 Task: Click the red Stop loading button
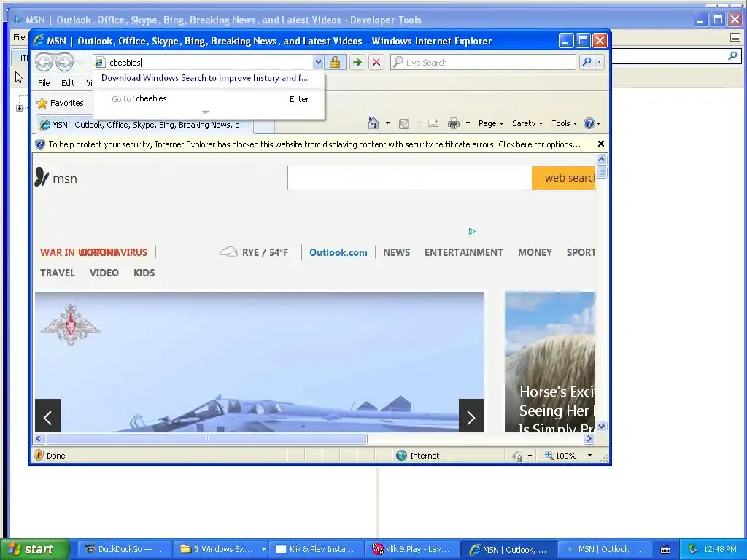pyautogui.click(x=376, y=62)
